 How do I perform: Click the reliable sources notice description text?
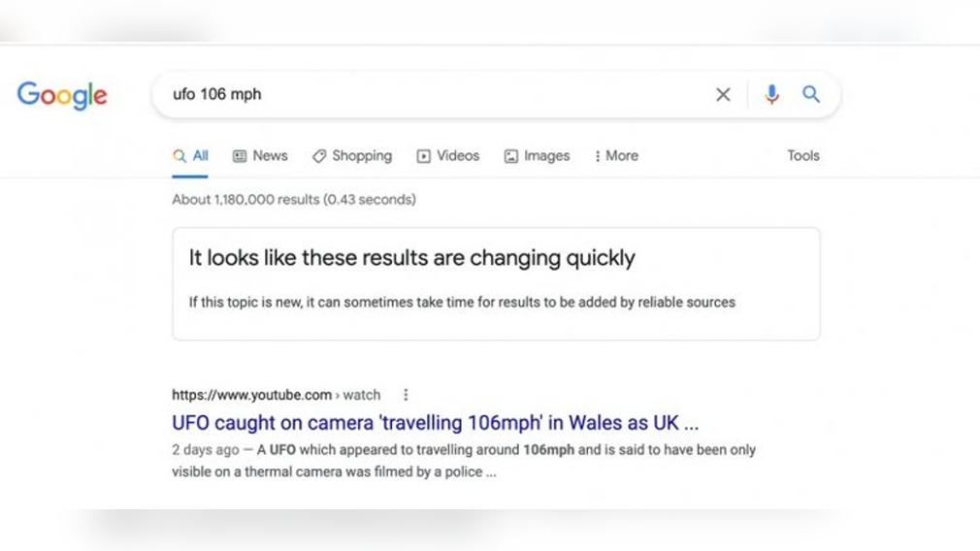pyautogui.click(x=462, y=303)
